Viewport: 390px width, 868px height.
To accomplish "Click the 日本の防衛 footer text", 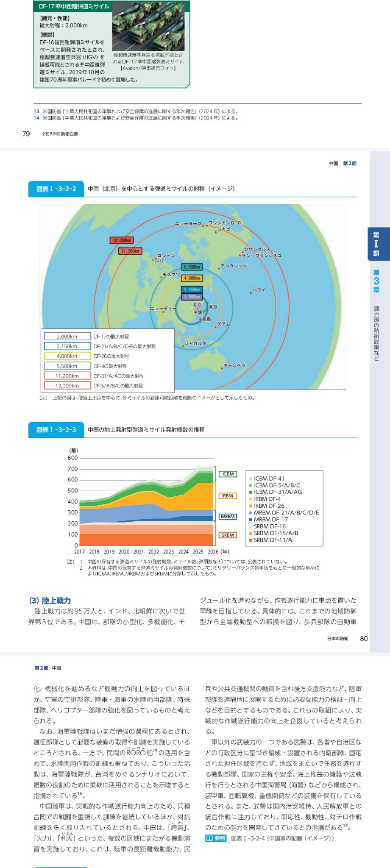I will (x=337, y=639).
